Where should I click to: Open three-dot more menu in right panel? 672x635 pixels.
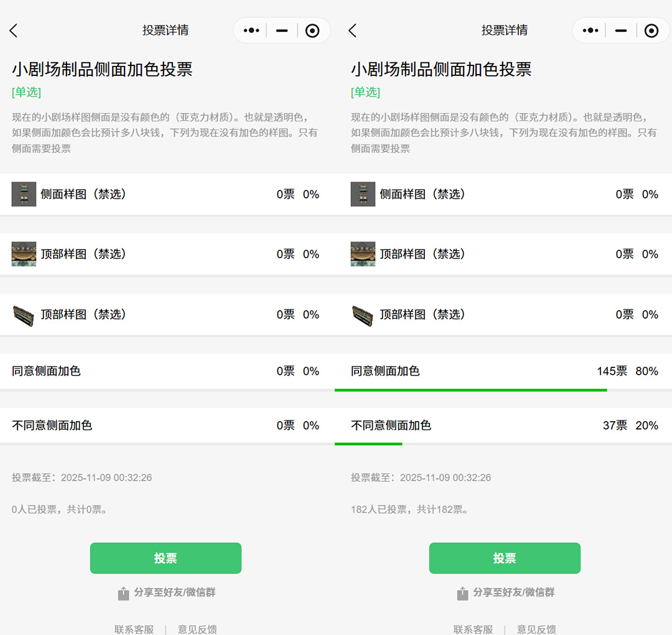click(x=590, y=31)
